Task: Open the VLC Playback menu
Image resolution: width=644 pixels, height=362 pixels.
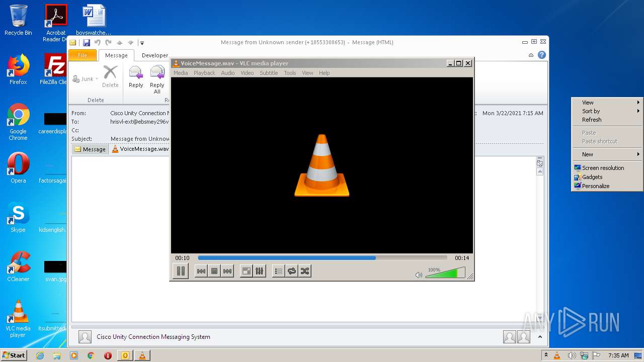Action: [204, 73]
